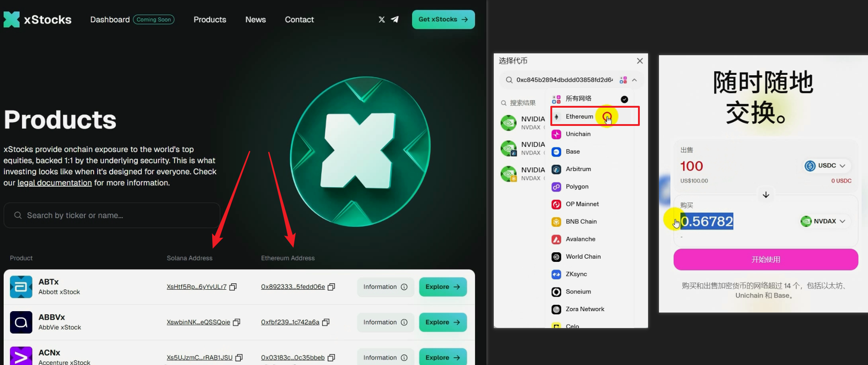
Task: Click the ACNx Accenture product icon
Action: pos(21,356)
